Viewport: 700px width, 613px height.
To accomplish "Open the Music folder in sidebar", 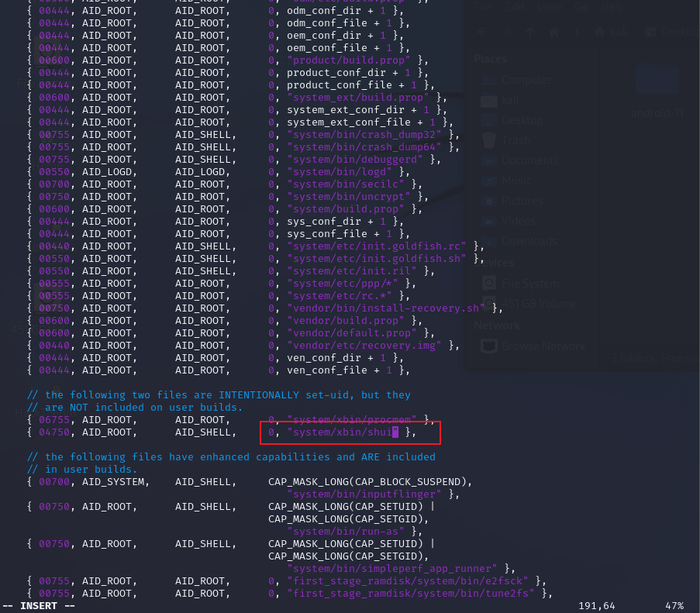I will click(516, 181).
